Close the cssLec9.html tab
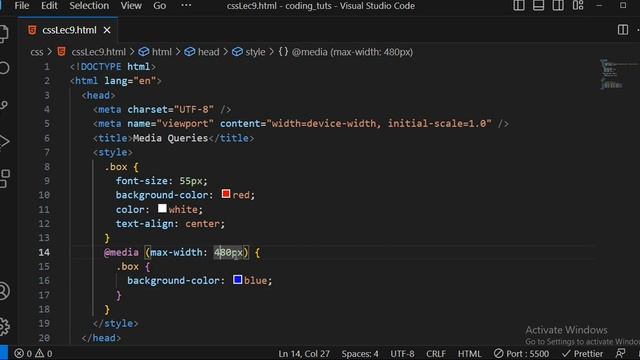 107,30
